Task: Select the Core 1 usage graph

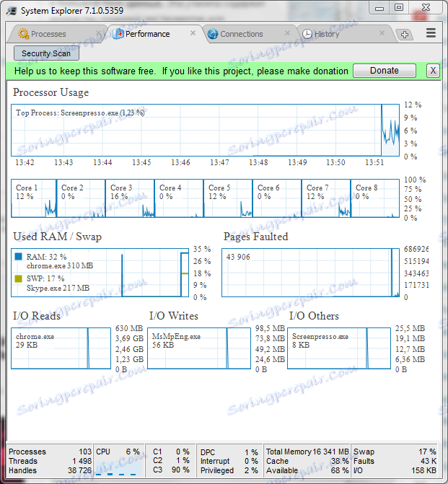Action: tap(34, 198)
